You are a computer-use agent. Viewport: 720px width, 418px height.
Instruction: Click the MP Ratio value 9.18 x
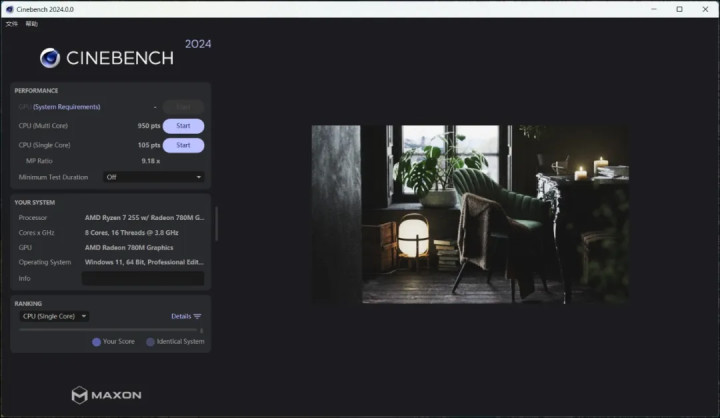point(151,161)
